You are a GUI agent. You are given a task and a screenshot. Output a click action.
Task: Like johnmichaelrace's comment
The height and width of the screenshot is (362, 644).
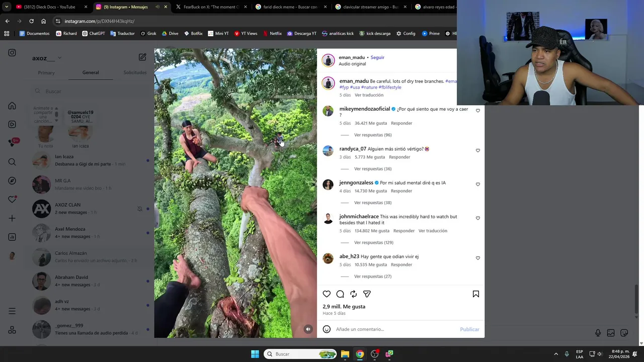[x=478, y=218]
